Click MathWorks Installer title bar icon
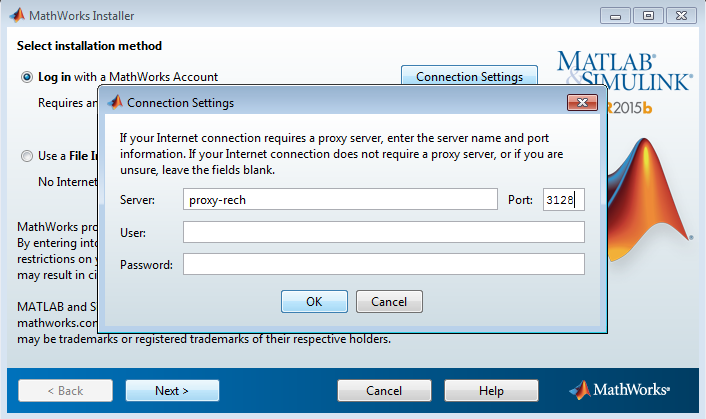 [x=17, y=15]
